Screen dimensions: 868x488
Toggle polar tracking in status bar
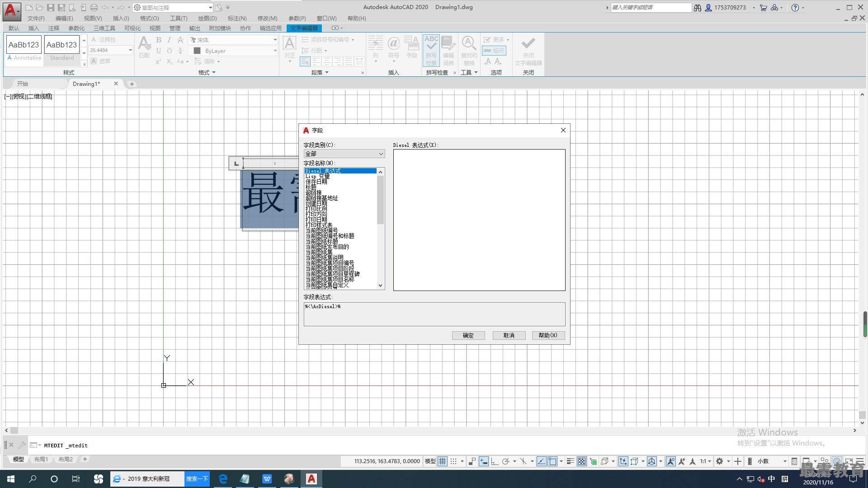506,461
